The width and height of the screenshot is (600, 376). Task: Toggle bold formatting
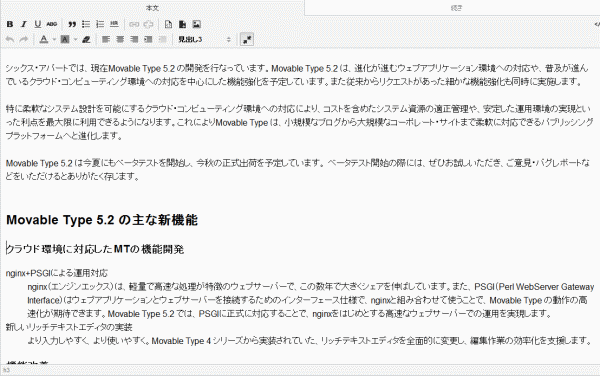(x=10, y=24)
